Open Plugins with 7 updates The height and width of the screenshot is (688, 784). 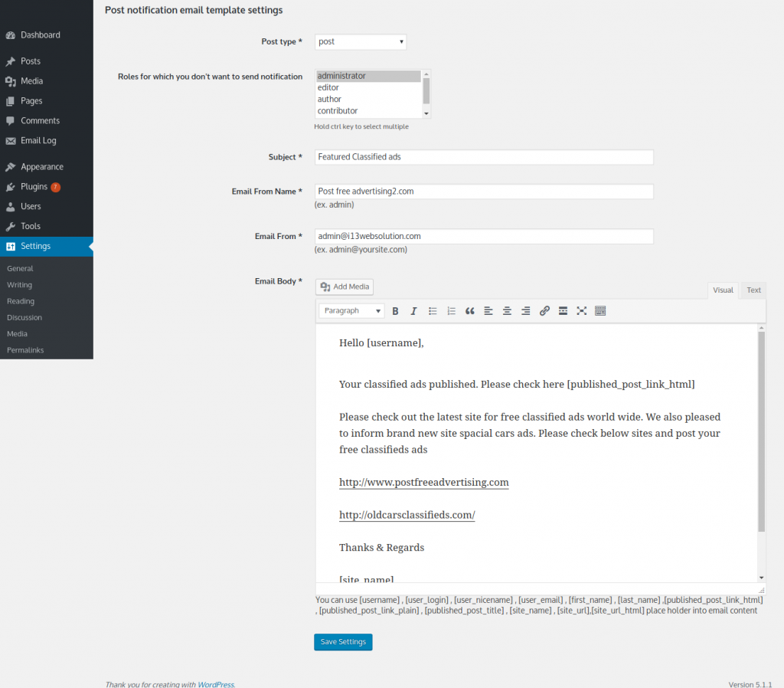pos(47,187)
